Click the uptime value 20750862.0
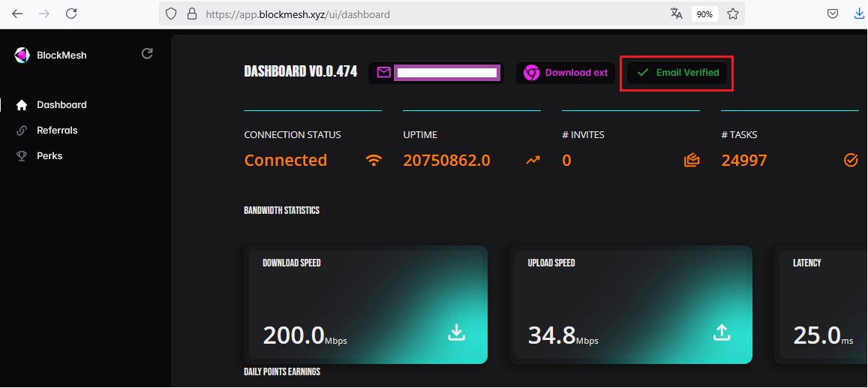 (446, 160)
